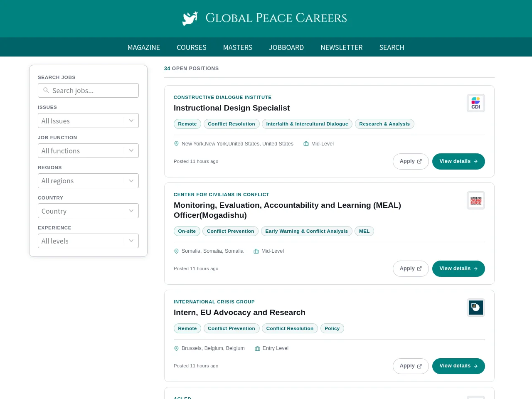Viewport: 532px width, 399px height.
Task: Open the MASTERS nav link
Action: [x=238, y=47]
